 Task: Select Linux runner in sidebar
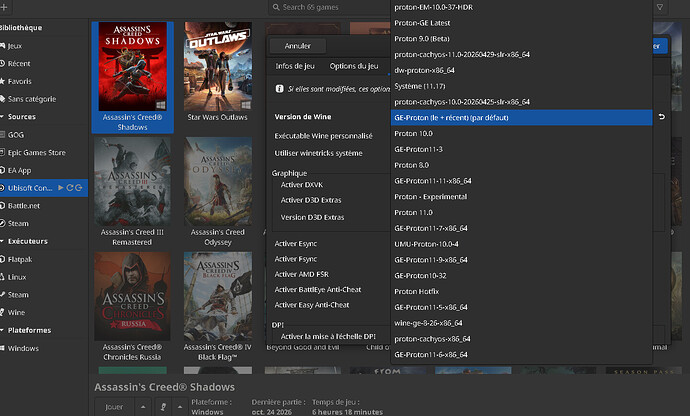(17, 277)
